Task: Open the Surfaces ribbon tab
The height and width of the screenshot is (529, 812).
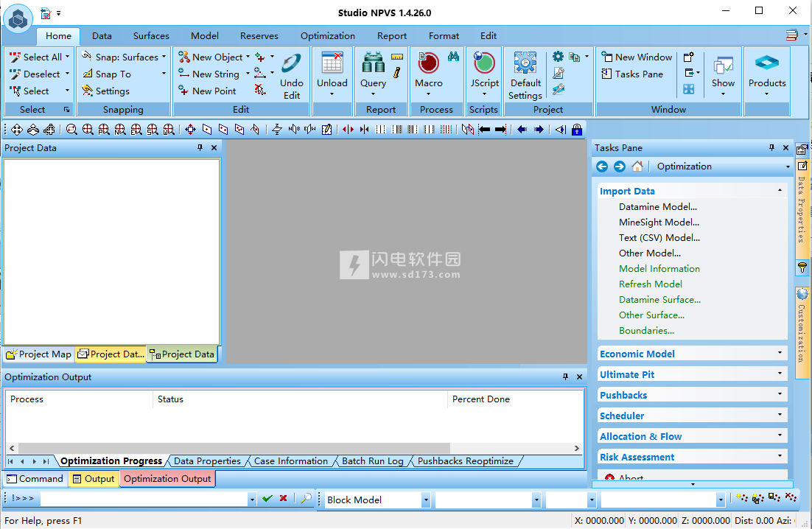Action: pyautogui.click(x=151, y=35)
